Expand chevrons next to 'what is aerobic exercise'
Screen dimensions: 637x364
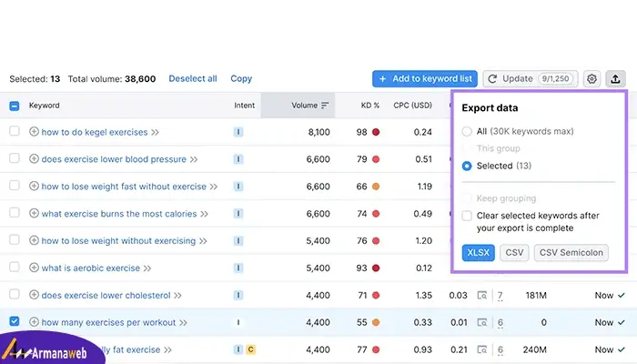147,268
